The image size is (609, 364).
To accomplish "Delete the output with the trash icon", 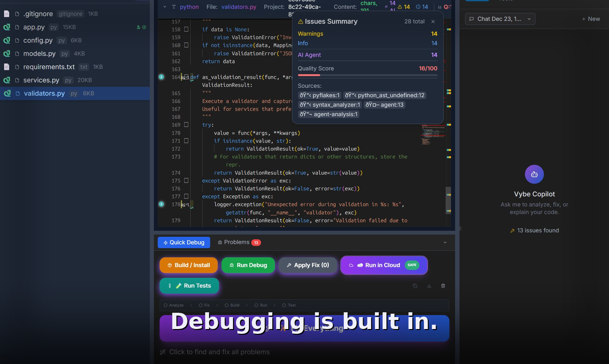I will [x=443, y=285].
